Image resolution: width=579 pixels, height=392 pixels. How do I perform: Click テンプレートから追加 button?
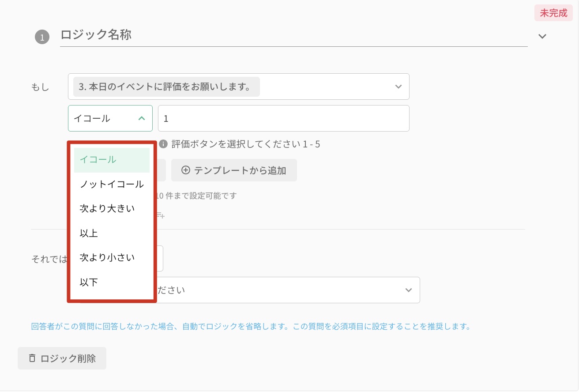click(x=234, y=170)
